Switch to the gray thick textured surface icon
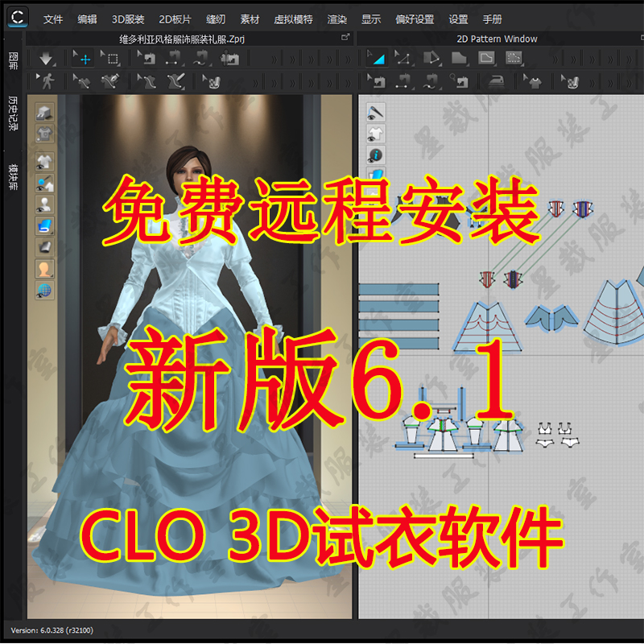The image size is (644, 644). [x=44, y=248]
